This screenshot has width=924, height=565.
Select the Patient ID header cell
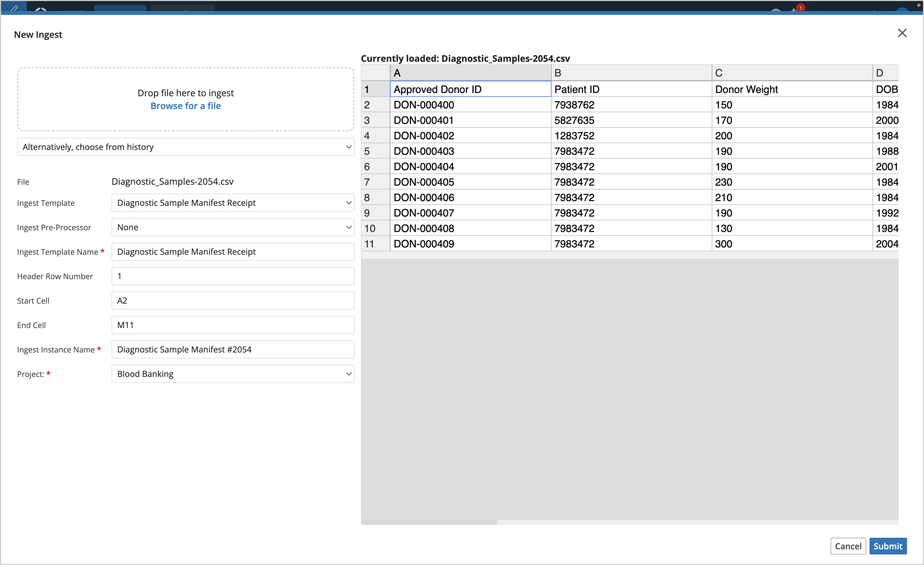pyautogui.click(x=632, y=89)
